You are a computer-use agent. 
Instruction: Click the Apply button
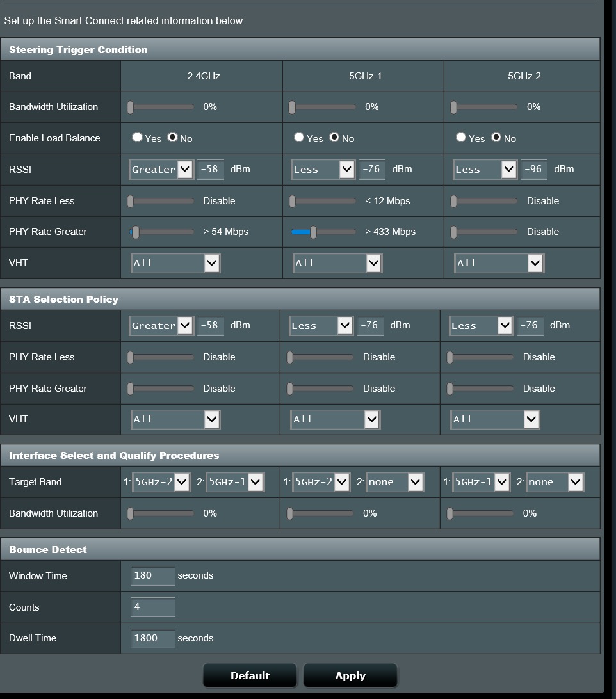[350, 676]
